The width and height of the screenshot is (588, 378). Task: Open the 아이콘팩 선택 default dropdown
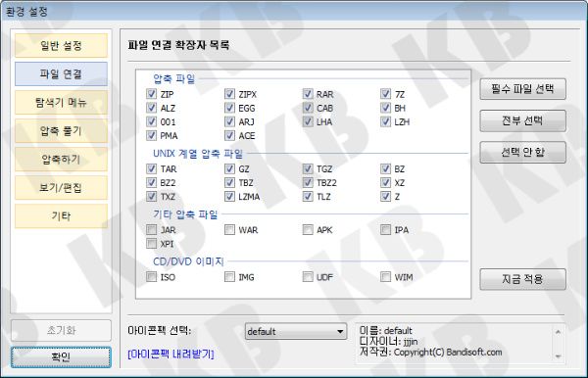tap(296, 332)
